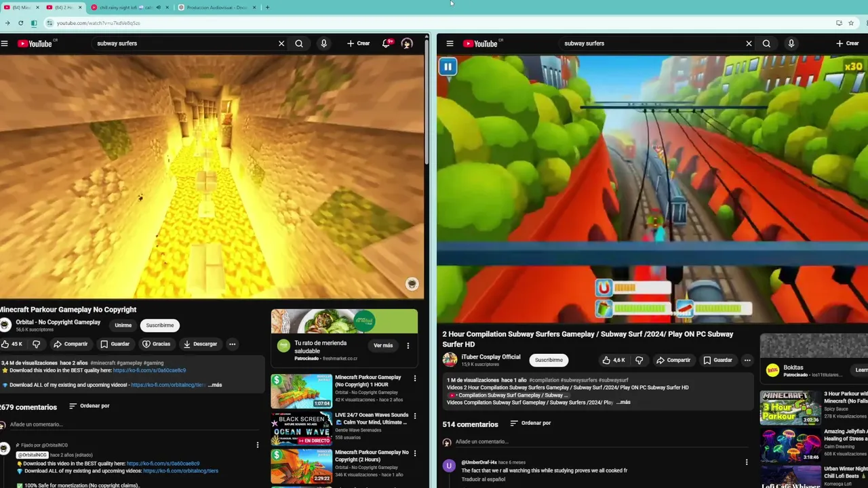Open the Traducir al español link
The height and width of the screenshot is (488, 868).
tap(483, 479)
